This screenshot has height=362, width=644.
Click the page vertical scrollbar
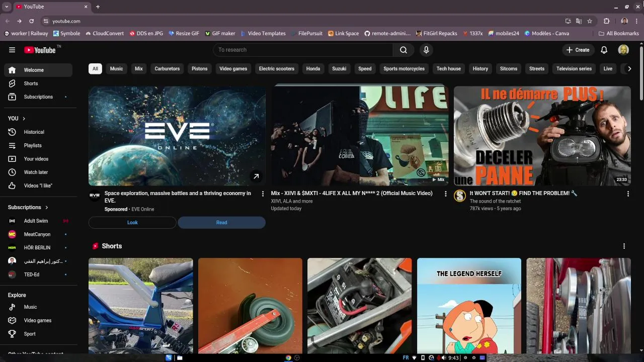[x=641, y=73]
